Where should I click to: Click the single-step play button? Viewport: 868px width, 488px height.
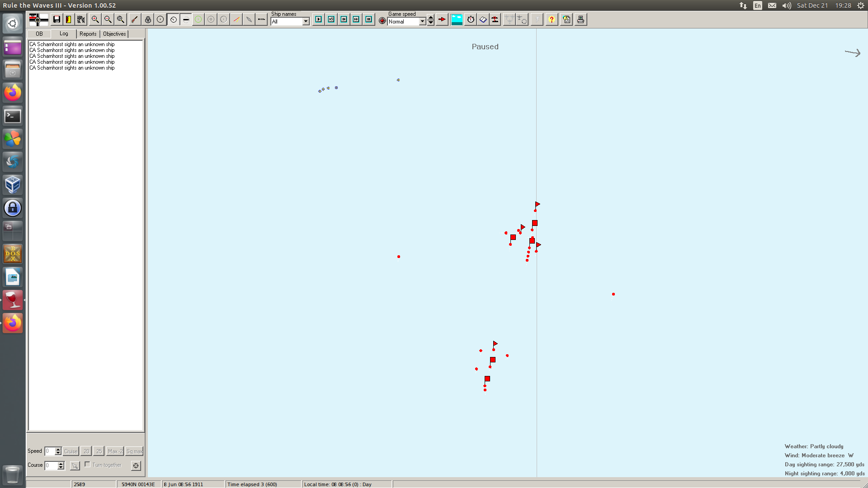pyautogui.click(x=319, y=19)
